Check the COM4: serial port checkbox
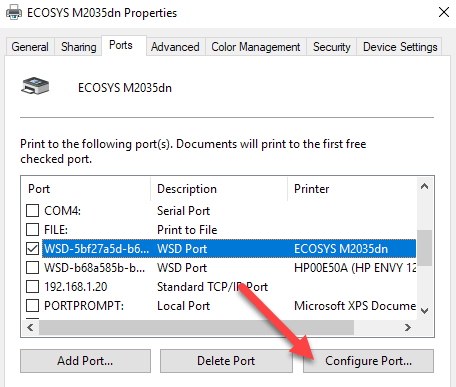456x387 pixels. [32, 211]
